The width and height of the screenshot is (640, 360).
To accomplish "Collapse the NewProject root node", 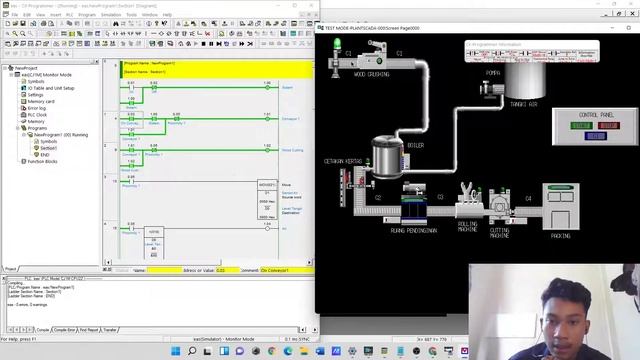I will tap(5, 68).
